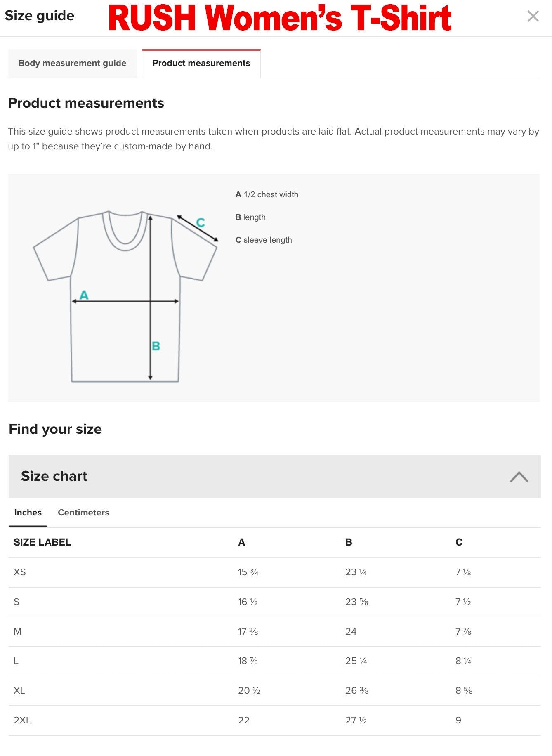The image size is (552, 756).
Task: Close the size guide dialog
Action: pyautogui.click(x=533, y=17)
